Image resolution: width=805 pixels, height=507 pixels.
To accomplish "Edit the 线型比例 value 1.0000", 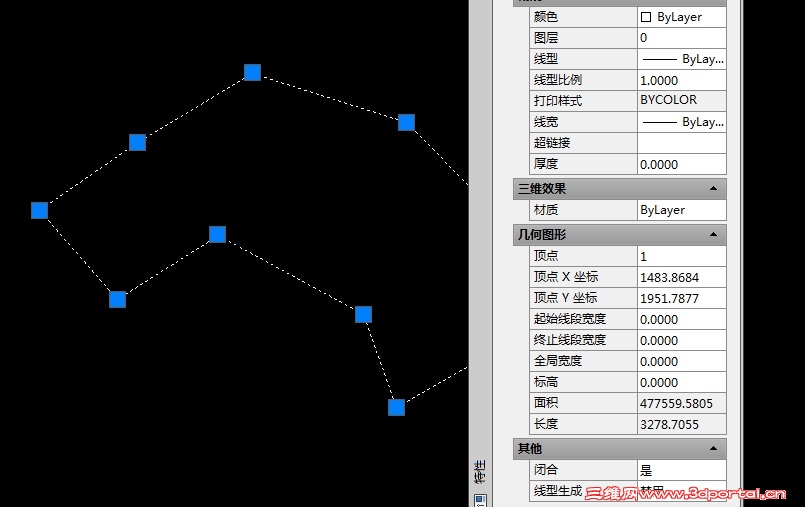I will pos(681,80).
